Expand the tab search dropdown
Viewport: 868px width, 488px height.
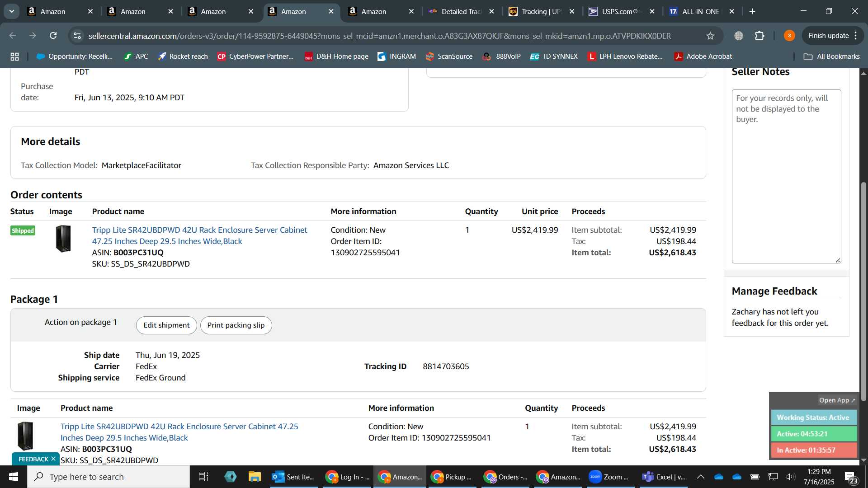point(11,11)
